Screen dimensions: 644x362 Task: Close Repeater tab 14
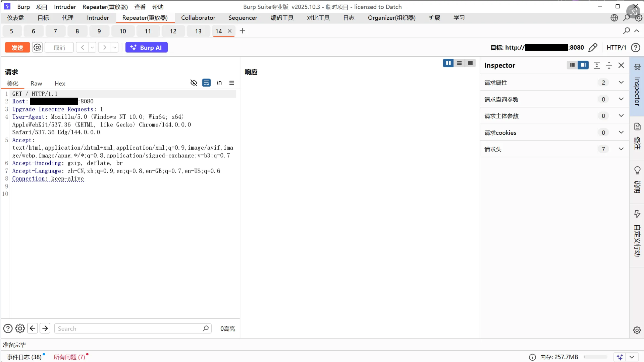tap(230, 31)
